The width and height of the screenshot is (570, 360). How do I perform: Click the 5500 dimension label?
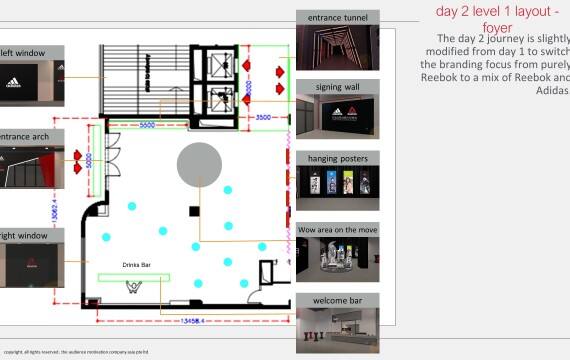(147, 125)
